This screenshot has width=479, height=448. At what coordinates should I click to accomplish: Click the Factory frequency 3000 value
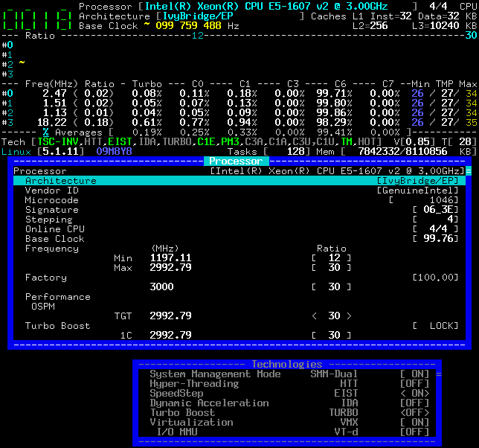click(161, 287)
